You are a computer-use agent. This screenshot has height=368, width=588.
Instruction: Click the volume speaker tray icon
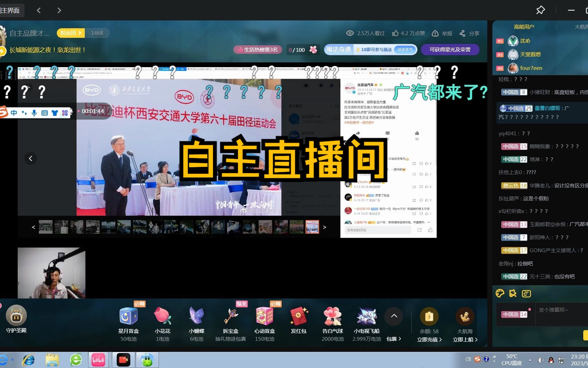coord(541,360)
